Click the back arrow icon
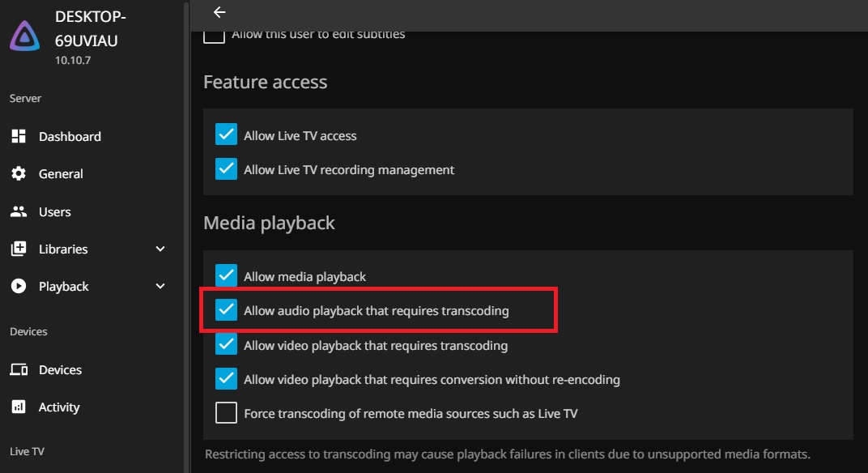Screen dimensions: 868x473 [219, 12]
